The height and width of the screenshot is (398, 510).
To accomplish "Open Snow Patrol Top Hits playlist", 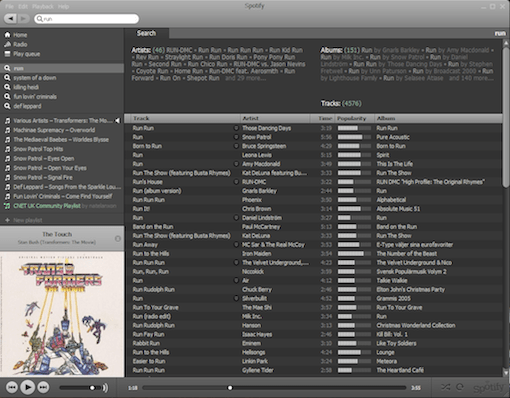I will 38,149.
